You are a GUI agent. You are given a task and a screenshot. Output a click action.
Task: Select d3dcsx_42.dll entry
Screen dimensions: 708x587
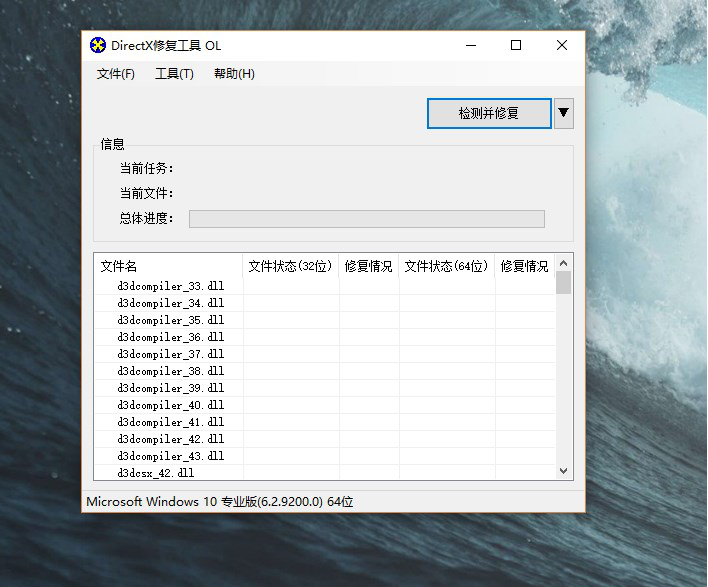[x=156, y=472]
